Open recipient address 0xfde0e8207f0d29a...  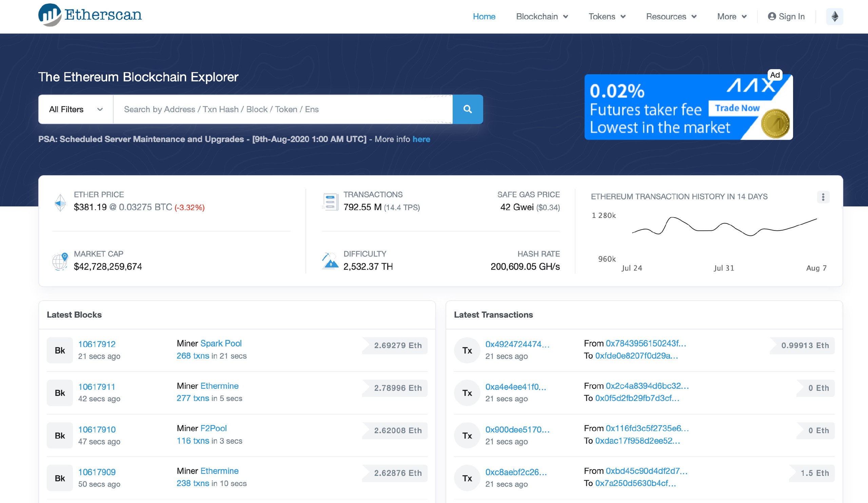pyautogui.click(x=636, y=356)
